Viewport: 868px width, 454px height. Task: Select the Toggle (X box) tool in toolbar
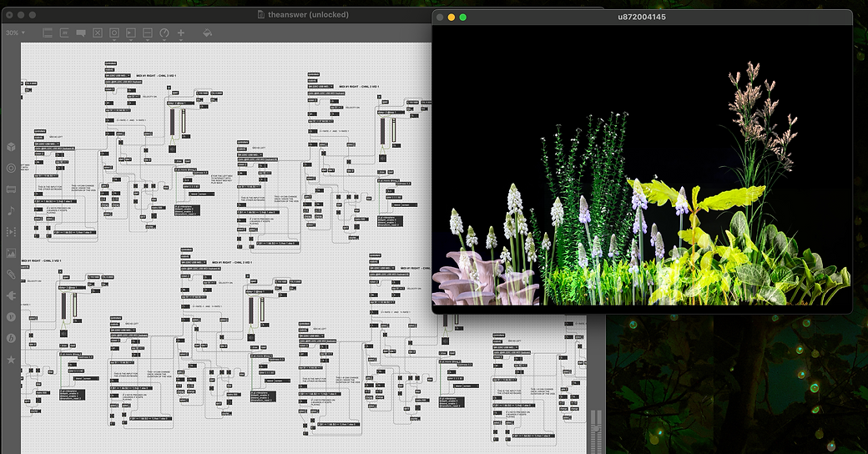point(98,33)
